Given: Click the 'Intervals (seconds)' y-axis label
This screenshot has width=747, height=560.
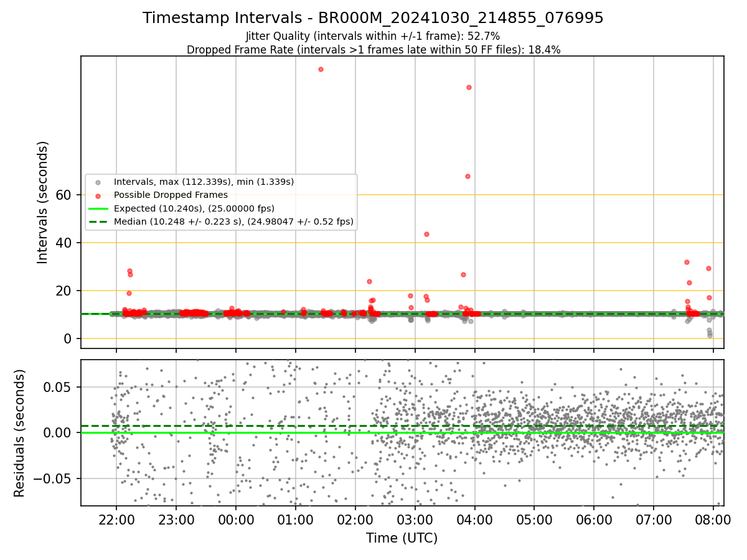Looking at the screenshot, I should coord(43,202).
